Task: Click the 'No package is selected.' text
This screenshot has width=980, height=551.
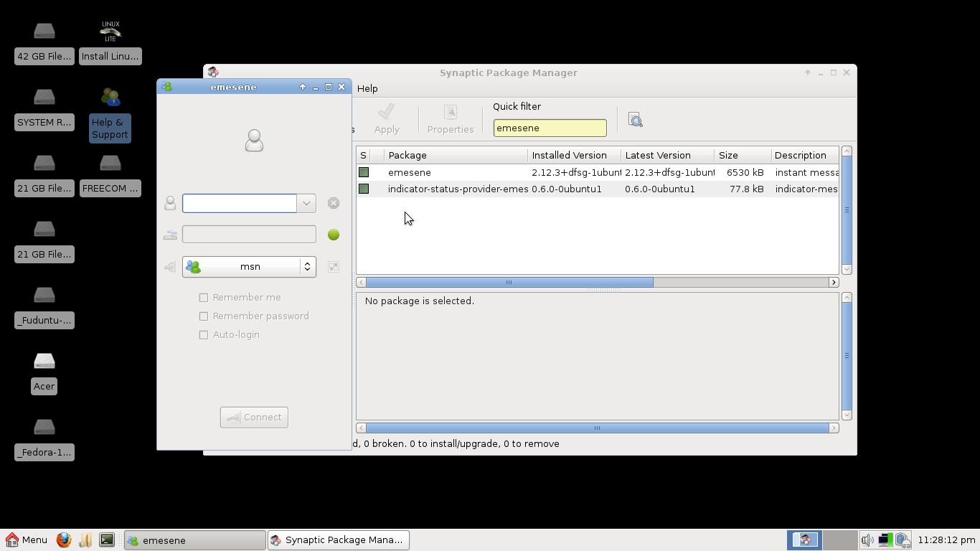Action: (x=419, y=301)
